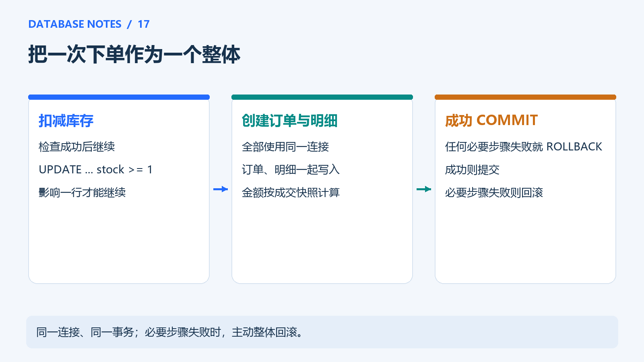Select the line 全部使用同一连接
Screen dimensions: 644x362
(x=285, y=147)
